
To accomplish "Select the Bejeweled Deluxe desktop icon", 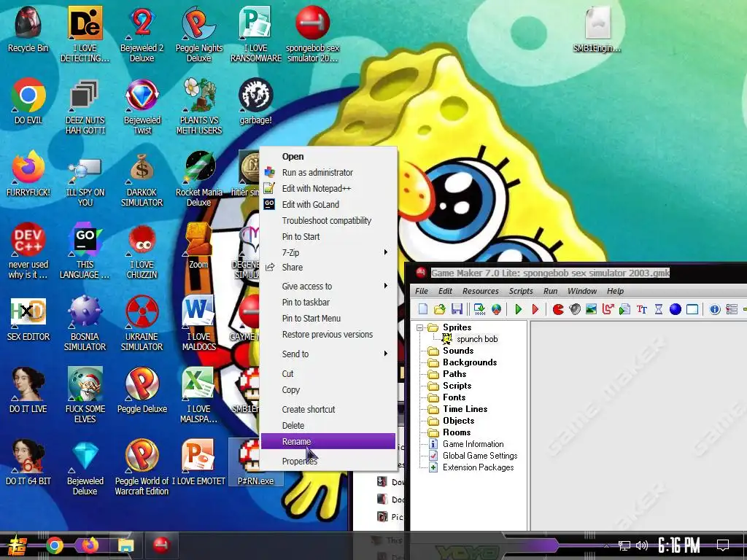I will (x=85, y=467).
